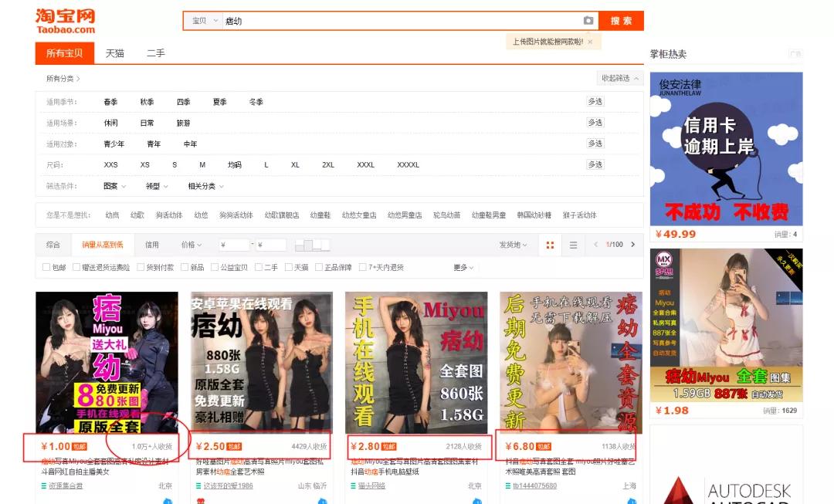Sort results by 信用
The image size is (834, 504).
click(x=152, y=245)
